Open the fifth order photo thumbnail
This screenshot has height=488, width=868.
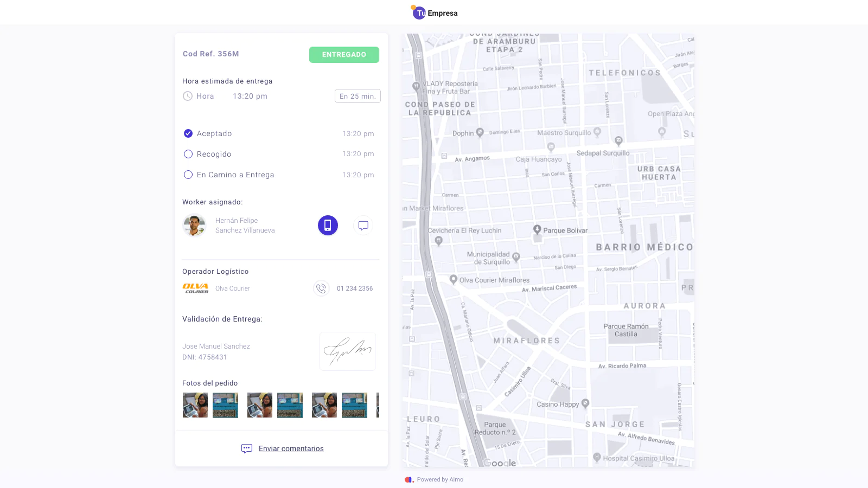click(324, 405)
